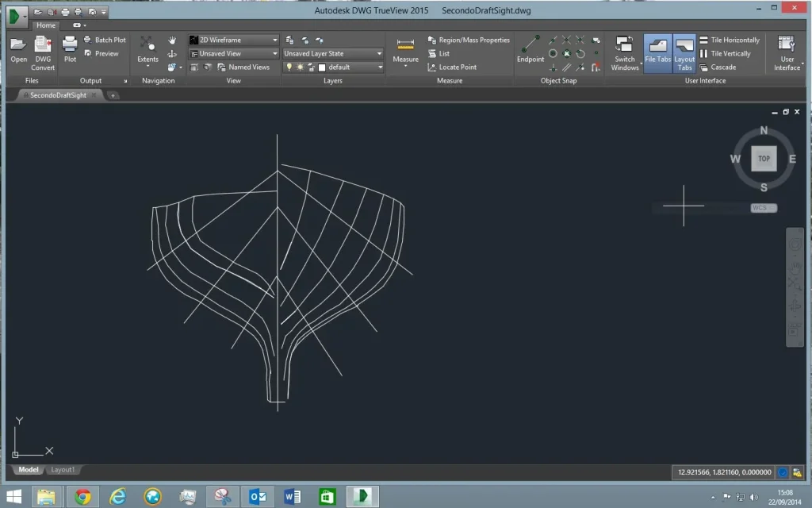Click the default layer white color swatch
812x508 pixels.
(x=322, y=67)
